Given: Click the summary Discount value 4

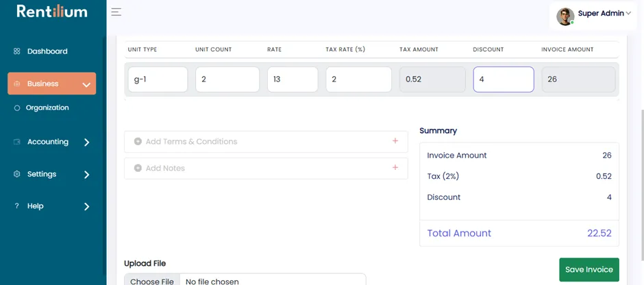Looking at the screenshot, I should coord(609,197).
